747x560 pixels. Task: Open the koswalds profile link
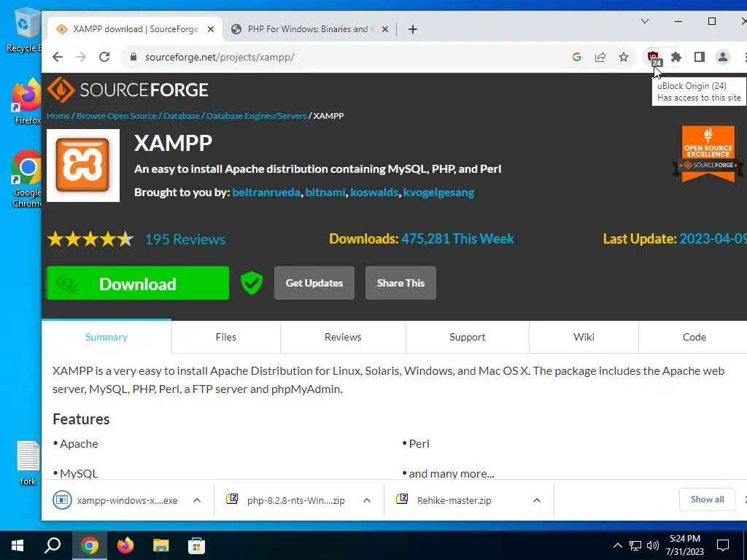tap(374, 192)
